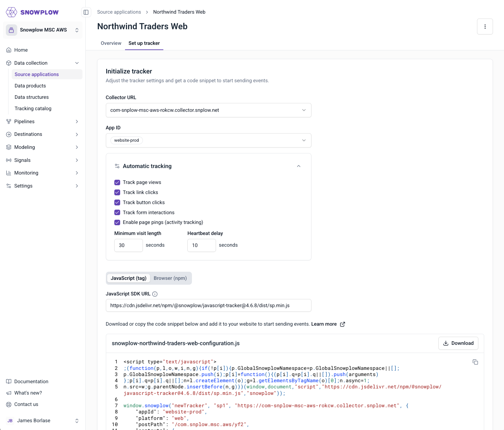
Task: Expand the Monitoring menu chevron
Action: pos(77,173)
